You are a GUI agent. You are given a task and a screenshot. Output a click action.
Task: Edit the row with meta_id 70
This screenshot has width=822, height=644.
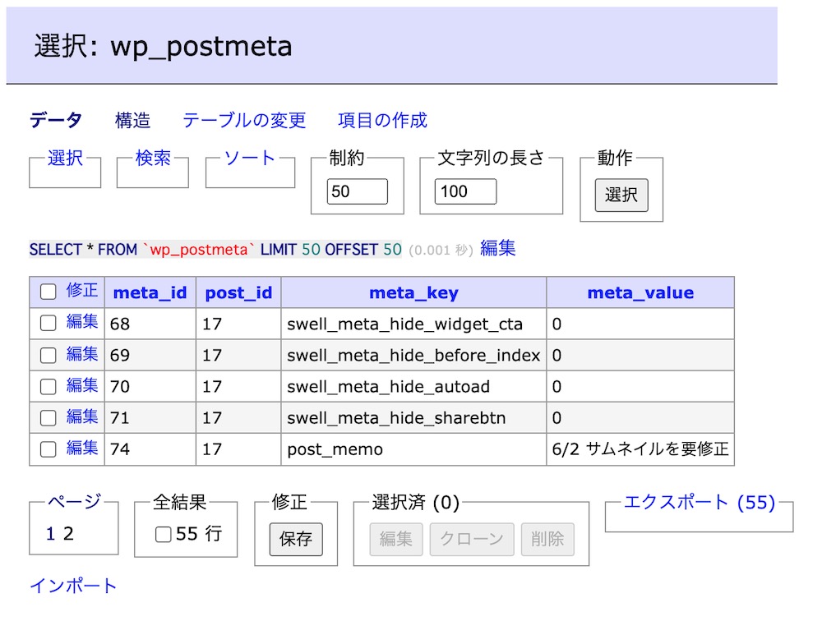[x=82, y=385]
